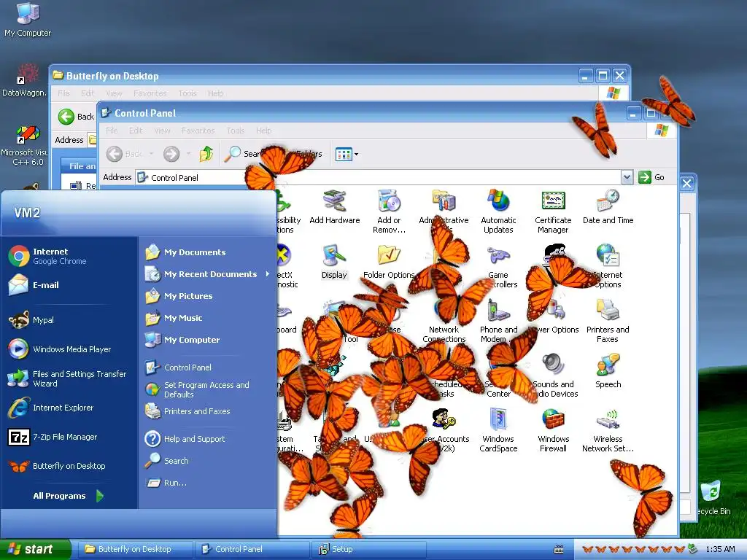Open Windows Firewall icon

[x=553, y=430]
